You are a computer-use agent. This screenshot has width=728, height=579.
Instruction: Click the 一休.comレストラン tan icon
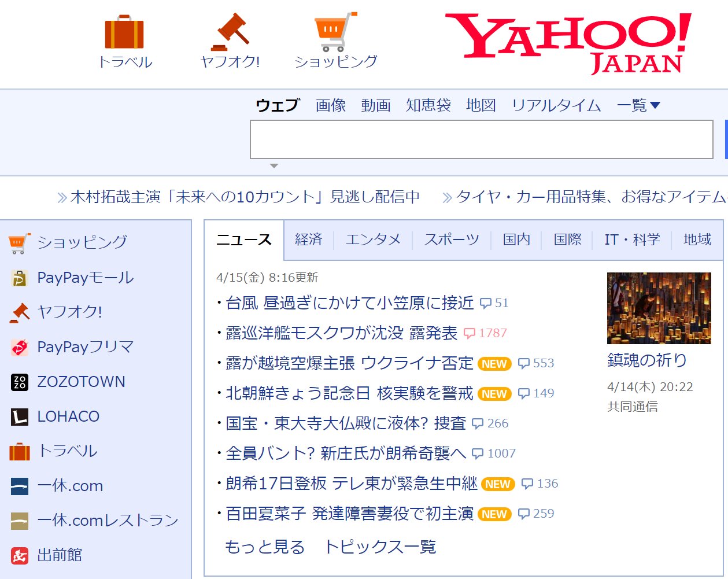click(20, 521)
